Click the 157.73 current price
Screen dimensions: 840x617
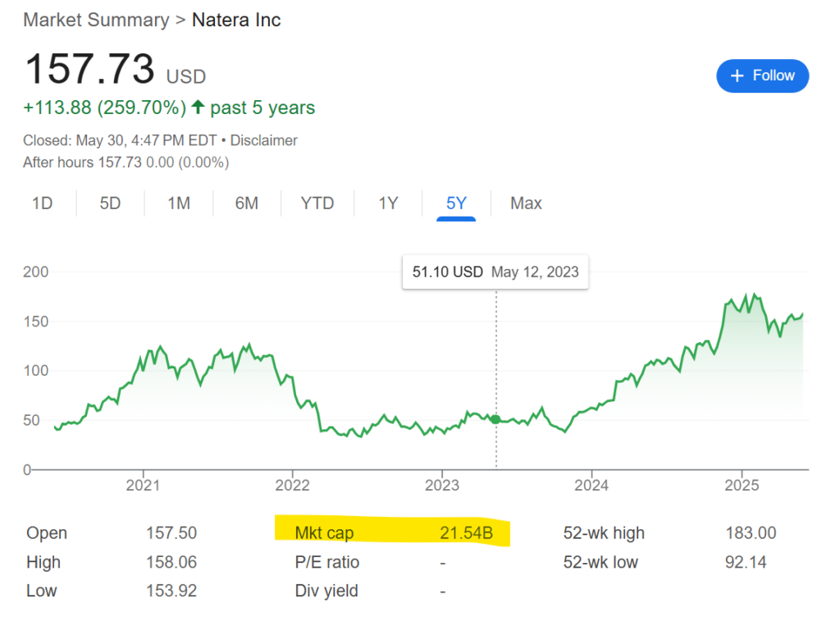click(x=89, y=69)
